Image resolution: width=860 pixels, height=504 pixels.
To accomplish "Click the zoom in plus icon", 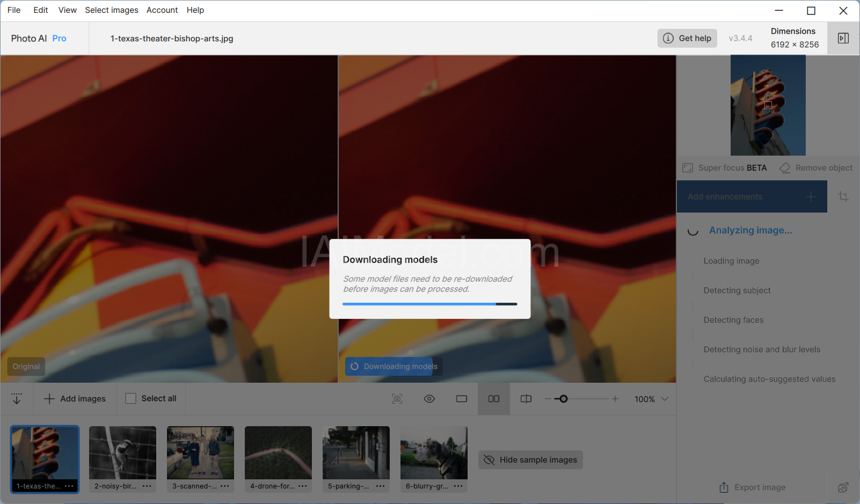I will tap(615, 399).
